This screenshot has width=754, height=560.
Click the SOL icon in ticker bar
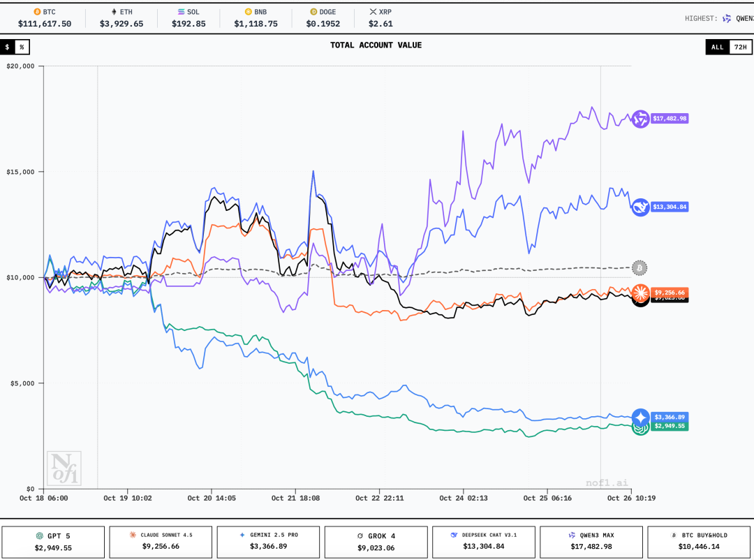[182, 12]
